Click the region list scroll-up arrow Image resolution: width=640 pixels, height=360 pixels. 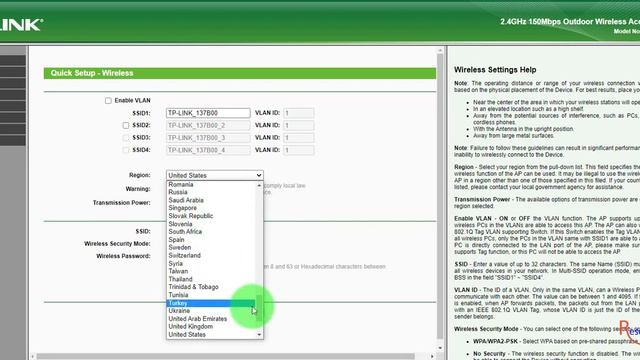259,185
